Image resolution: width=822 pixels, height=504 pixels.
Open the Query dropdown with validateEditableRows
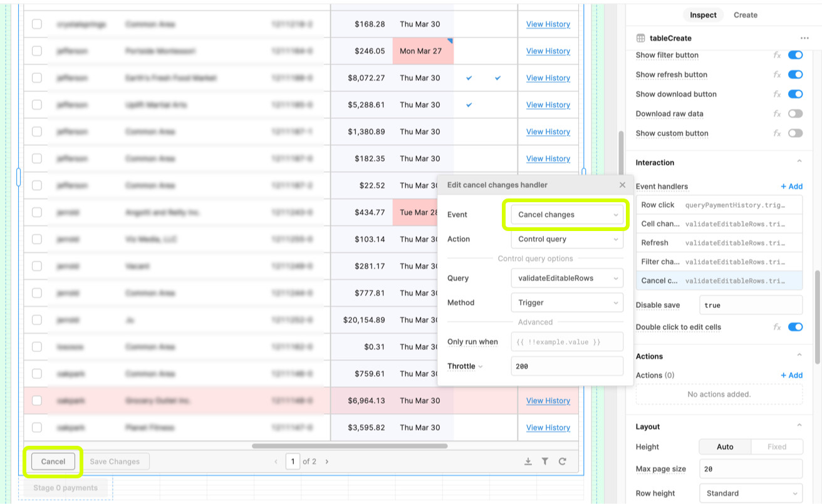click(x=567, y=278)
